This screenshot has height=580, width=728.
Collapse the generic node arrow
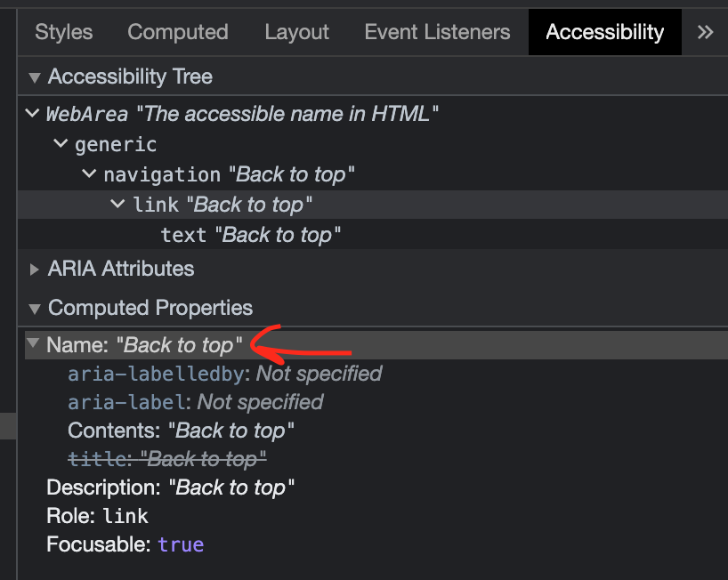(61, 144)
